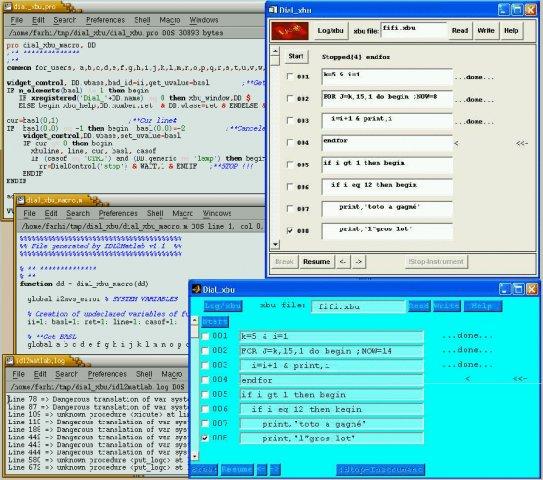Image resolution: width=543 pixels, height=480 pixels.
Task: Click 'function dd = dial_xbu_macro(dd)' code line
Action: (84, 284)
